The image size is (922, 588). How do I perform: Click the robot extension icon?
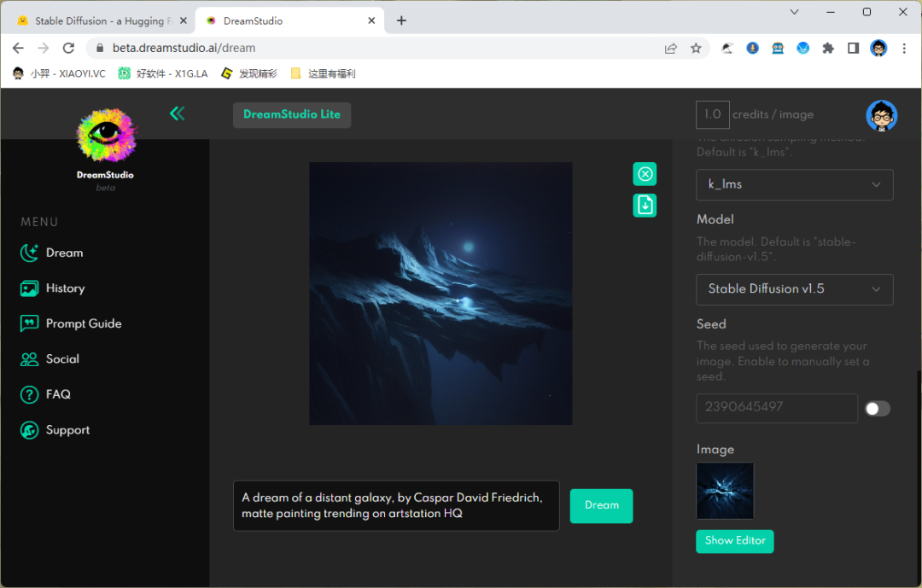[x=778, y=48]
